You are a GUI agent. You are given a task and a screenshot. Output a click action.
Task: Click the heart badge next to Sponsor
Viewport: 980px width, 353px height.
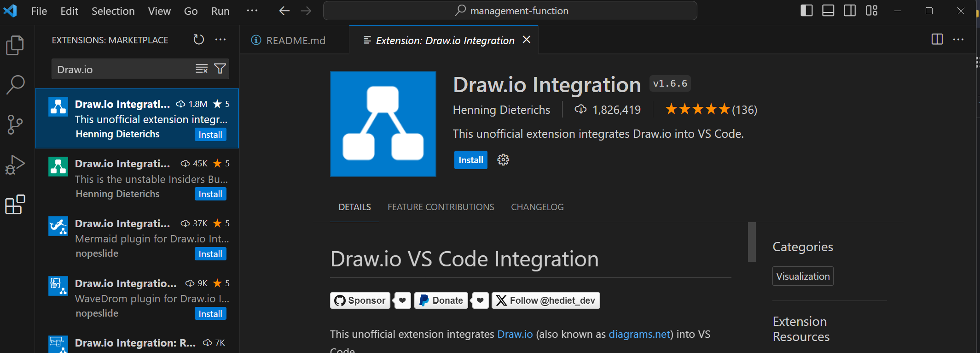(x=402, y=300)
